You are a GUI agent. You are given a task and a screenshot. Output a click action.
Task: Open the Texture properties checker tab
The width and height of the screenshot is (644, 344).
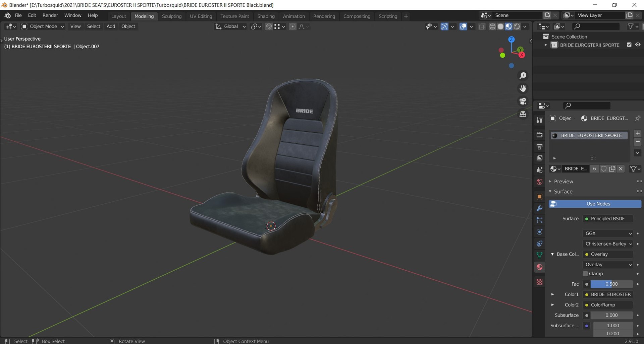[539, 282]
